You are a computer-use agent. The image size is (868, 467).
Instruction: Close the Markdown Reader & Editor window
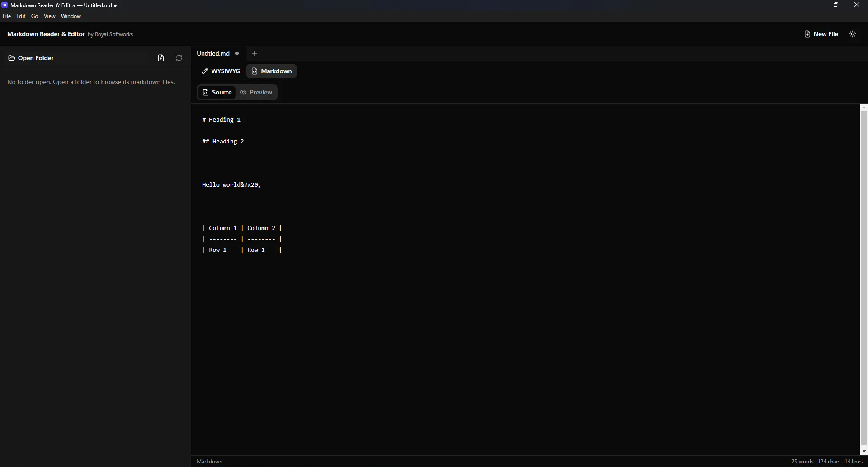[857, 5]
